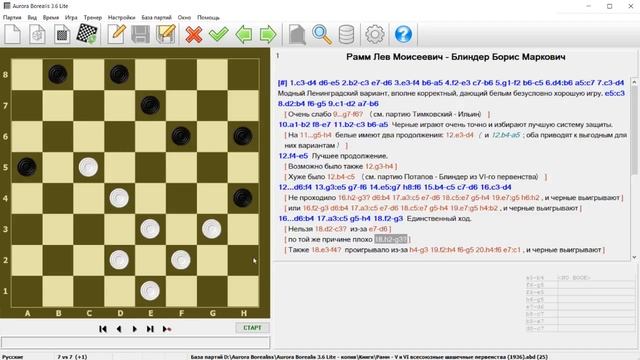Click the green right arrow icon
This screenshot has height=360, width=640.
268,34
